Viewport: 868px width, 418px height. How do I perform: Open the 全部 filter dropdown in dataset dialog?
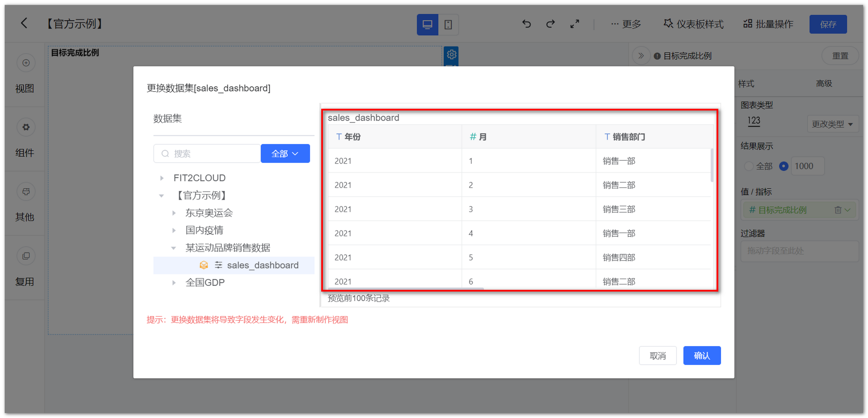[x=285, y=153]
